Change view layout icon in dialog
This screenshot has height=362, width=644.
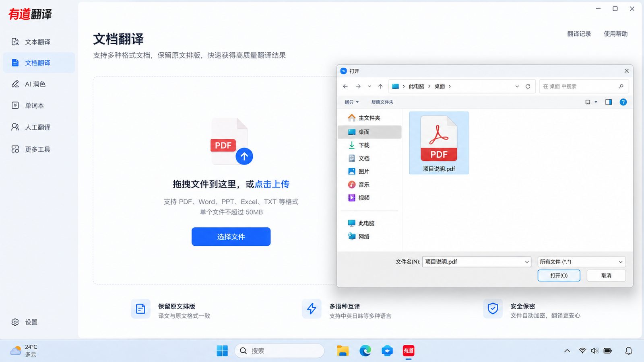pyautogui.click(x=588, y=102)
